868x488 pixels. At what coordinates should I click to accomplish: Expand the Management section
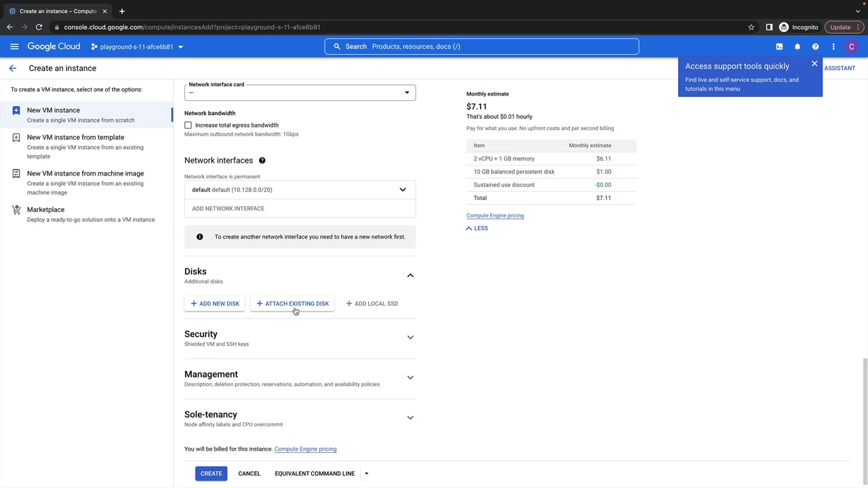pyautogui.click(x=410, y=378)
